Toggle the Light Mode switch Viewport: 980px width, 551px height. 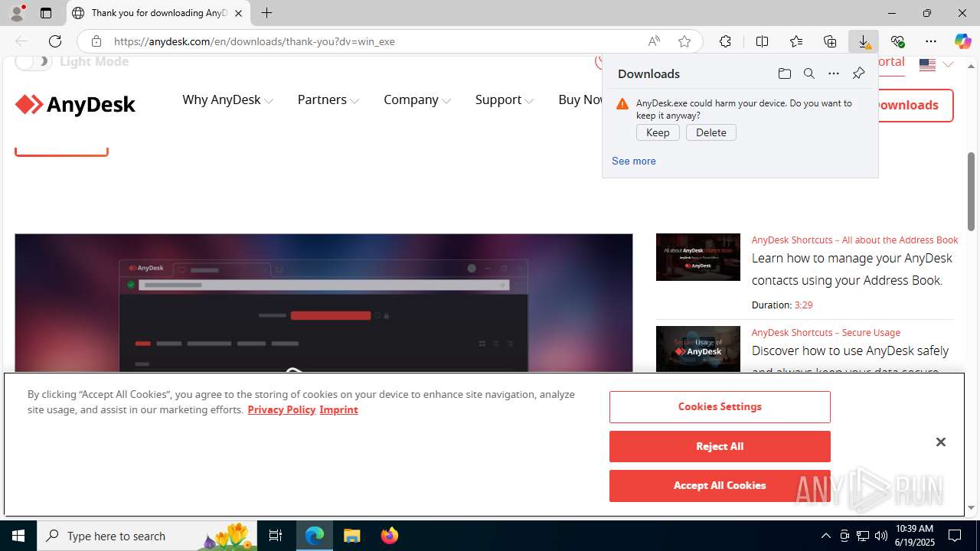(33, 61)
